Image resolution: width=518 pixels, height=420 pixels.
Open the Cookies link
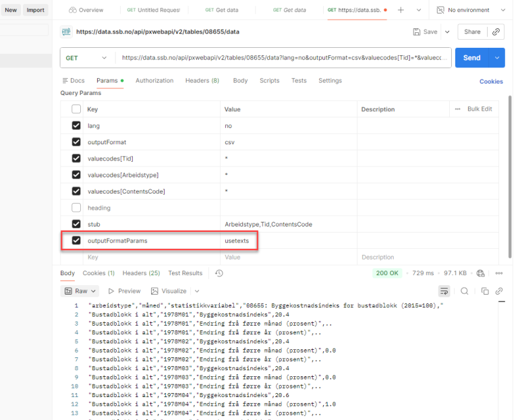[x=490, y=82]
